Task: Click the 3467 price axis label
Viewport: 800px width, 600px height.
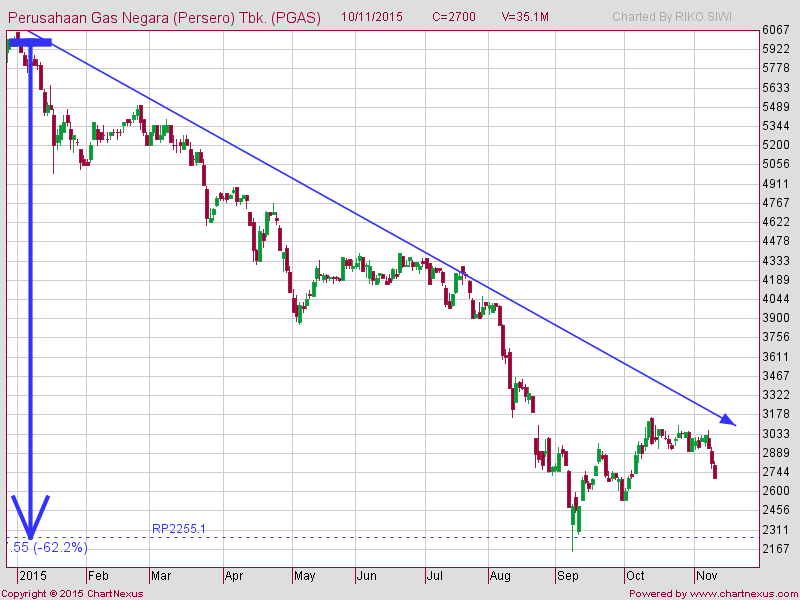Action: pos(776,376)
